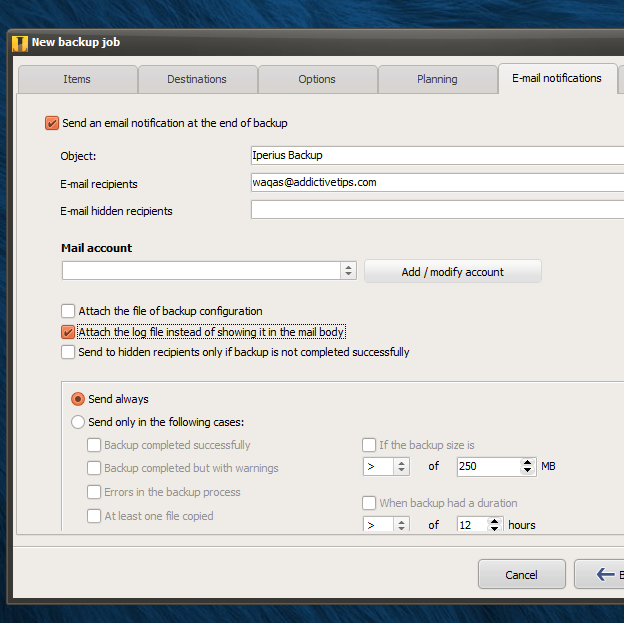Screen dimensions: 624x623
Task: Click the Add / modify account button
Action: click(x=452, y=271)
